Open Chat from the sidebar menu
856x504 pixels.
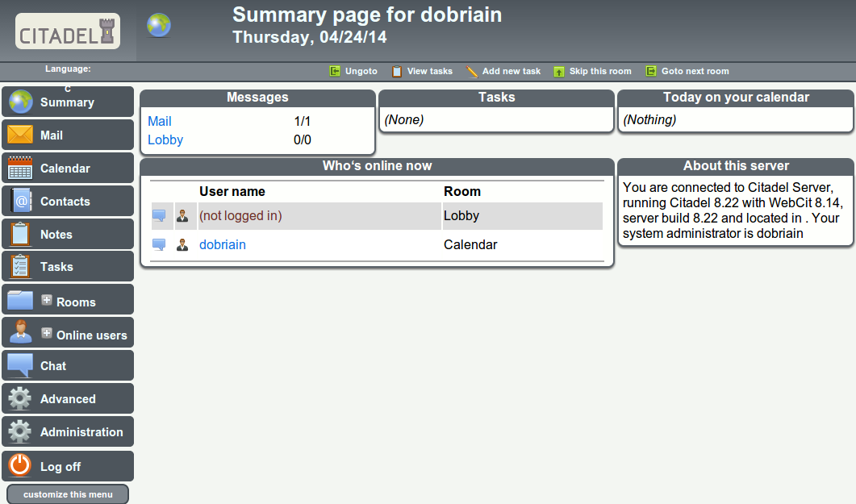click(x=68, y=365)
